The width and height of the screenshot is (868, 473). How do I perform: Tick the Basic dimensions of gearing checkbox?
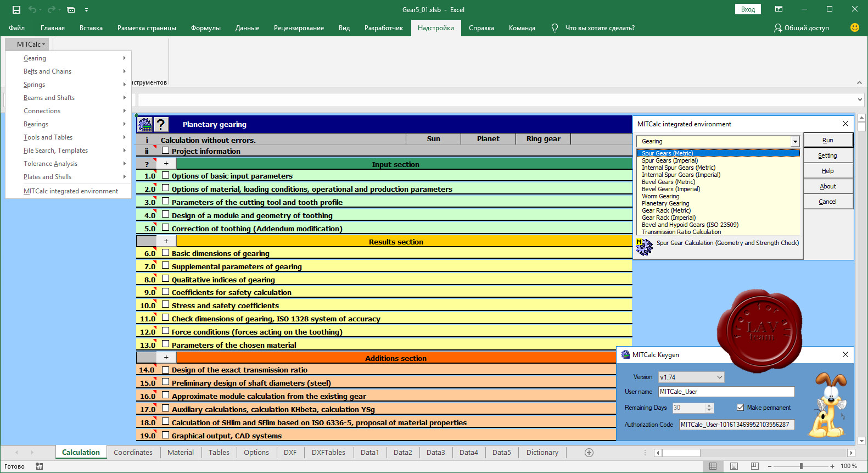[x=165, y=253]
